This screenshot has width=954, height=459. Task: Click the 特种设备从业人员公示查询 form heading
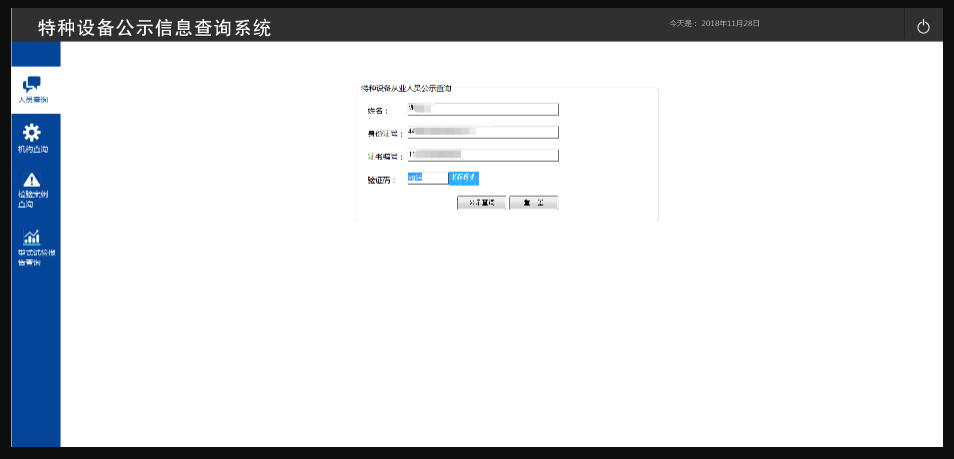click(406, 89)
